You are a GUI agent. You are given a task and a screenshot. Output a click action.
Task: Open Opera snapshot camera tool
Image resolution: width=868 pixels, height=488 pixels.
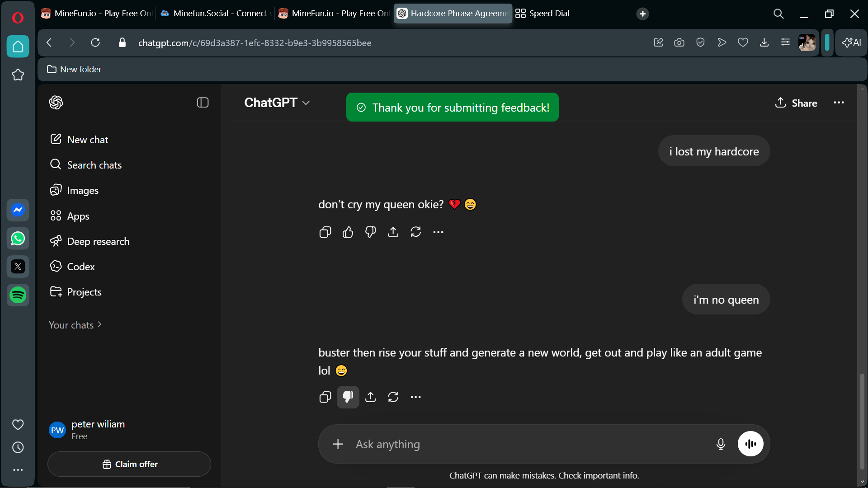pyautogui.click(x=679, y=42)
